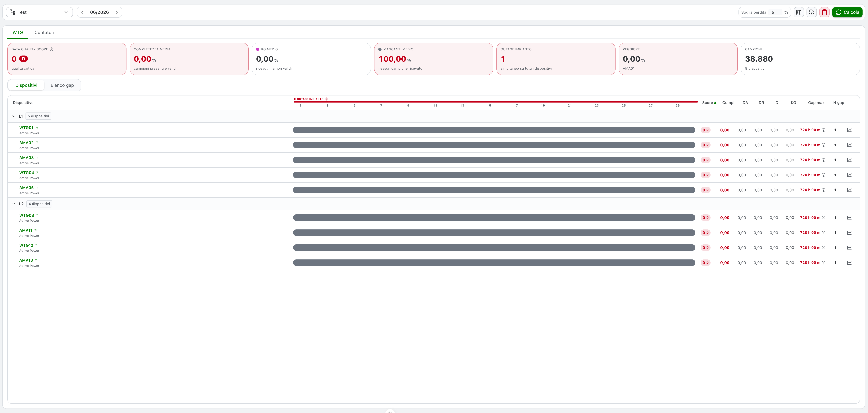
Task: Select the Elenco gap view tab
Action: tap(62, 85)
